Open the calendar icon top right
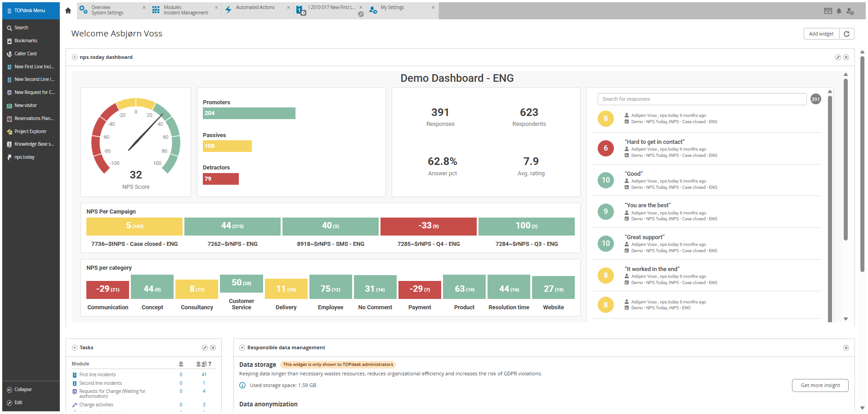Image resolution: width=868 pixels, height=414 pixels. (828, 10)
